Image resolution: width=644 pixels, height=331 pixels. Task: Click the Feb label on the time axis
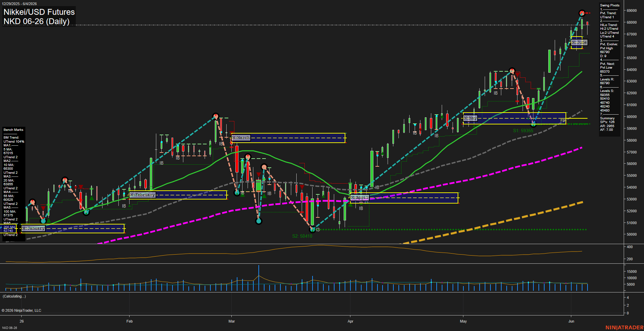coord(130,321)
